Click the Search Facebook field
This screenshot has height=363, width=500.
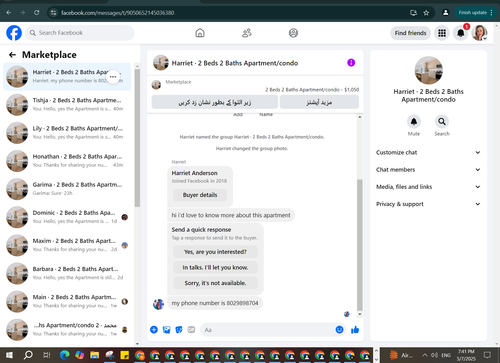click(x=80, y=33)
